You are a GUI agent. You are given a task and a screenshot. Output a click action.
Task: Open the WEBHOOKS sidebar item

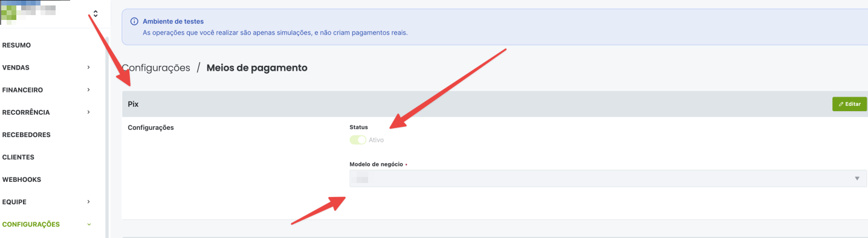point(21,179)
